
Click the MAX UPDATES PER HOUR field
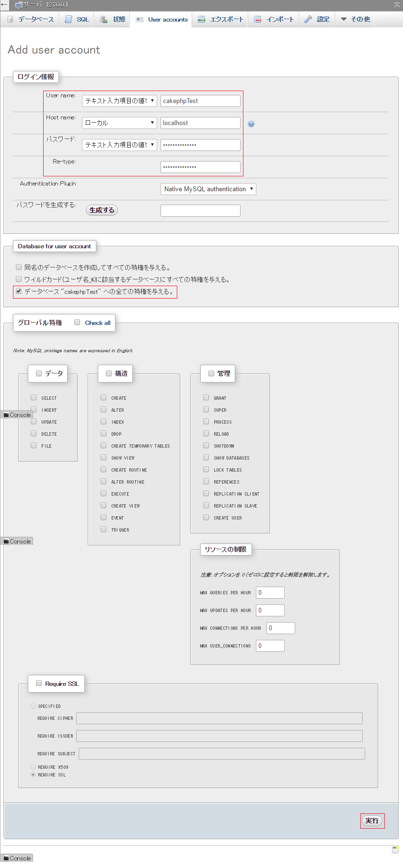tap(270, 610)
